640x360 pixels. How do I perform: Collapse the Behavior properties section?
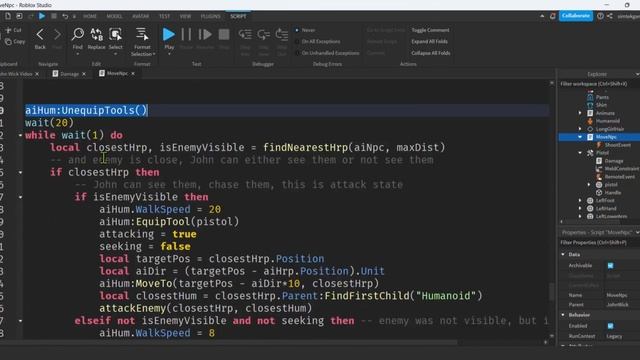pos(563,315)
